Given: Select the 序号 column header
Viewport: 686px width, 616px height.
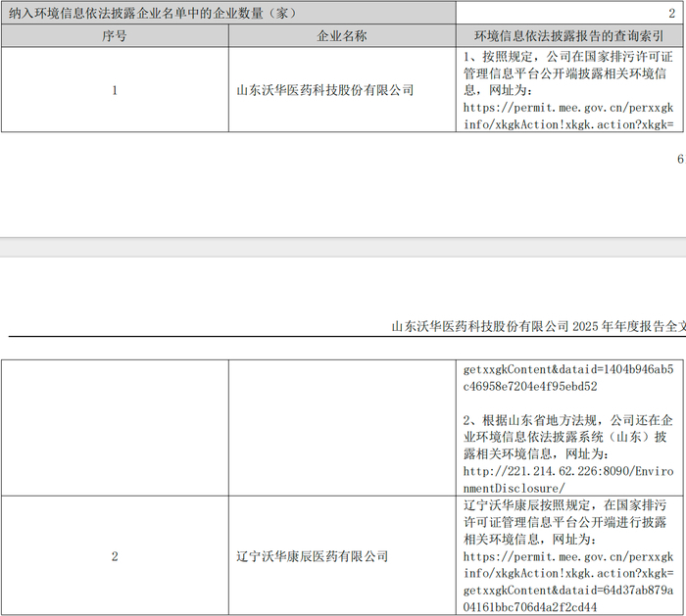Looking at the screenshot, I should coord(115,36).
